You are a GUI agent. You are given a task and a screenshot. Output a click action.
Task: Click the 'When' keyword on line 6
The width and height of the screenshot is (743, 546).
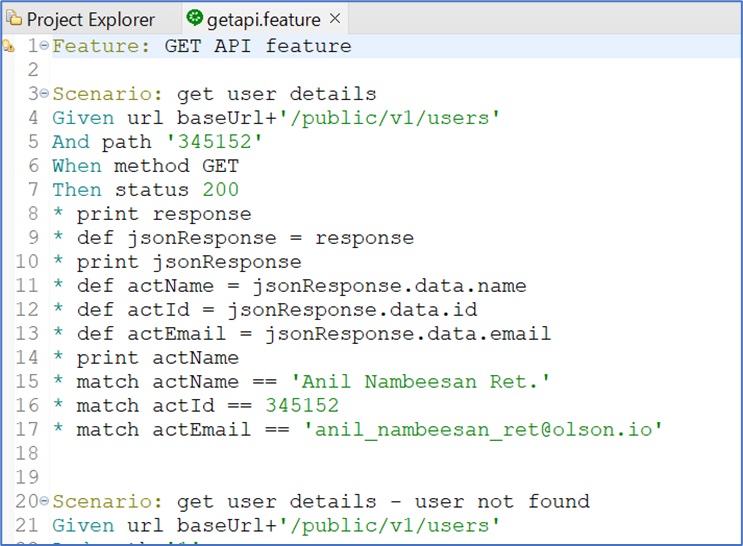coord(77,166)
